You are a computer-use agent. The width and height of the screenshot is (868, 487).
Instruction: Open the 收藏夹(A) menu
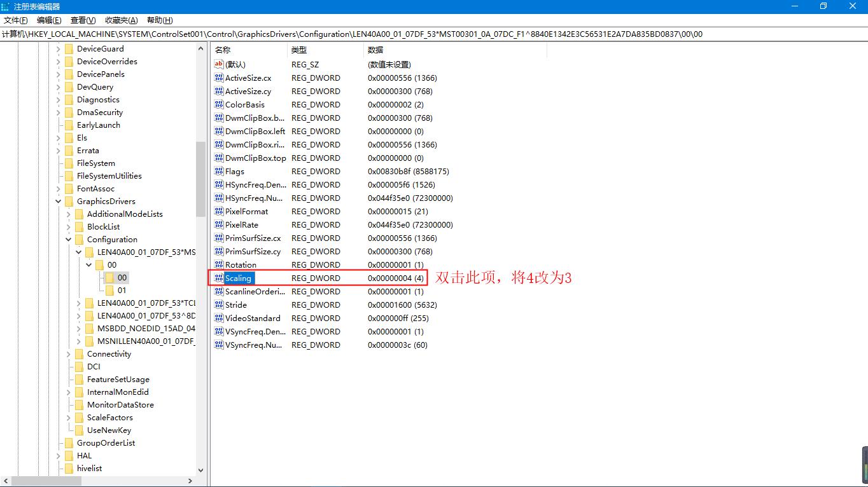pos(121,20)
